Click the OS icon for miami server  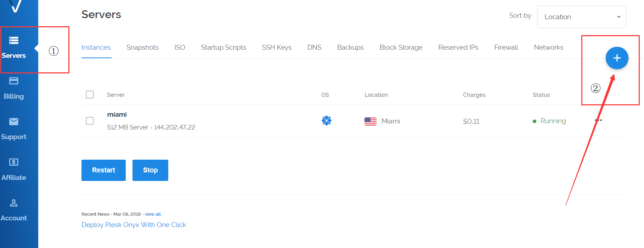(x=326, y=121)
